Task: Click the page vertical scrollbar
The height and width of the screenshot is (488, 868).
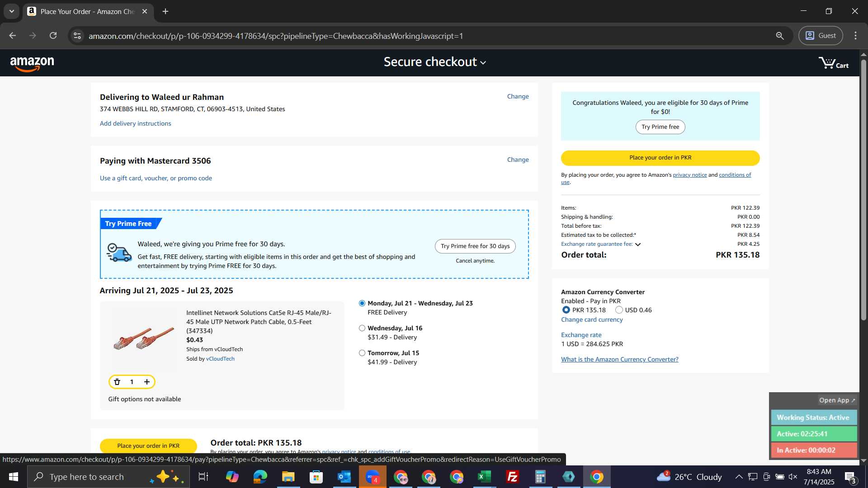Action: [863, 190]
